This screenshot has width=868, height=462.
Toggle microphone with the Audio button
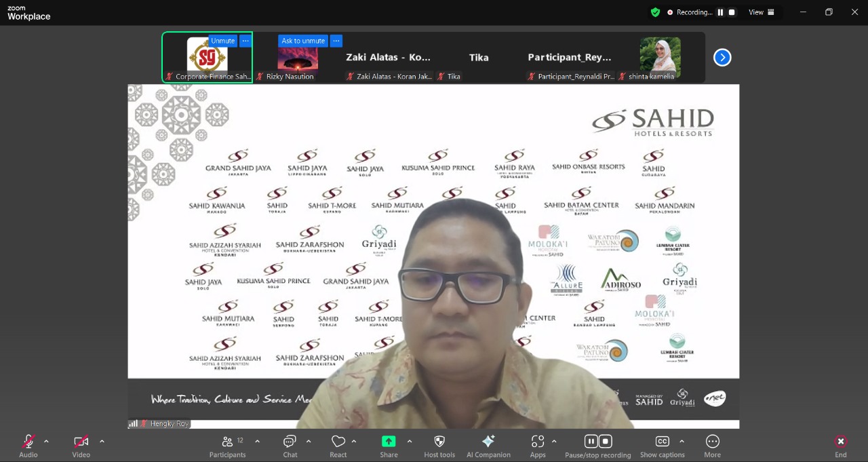pos(28,442)
